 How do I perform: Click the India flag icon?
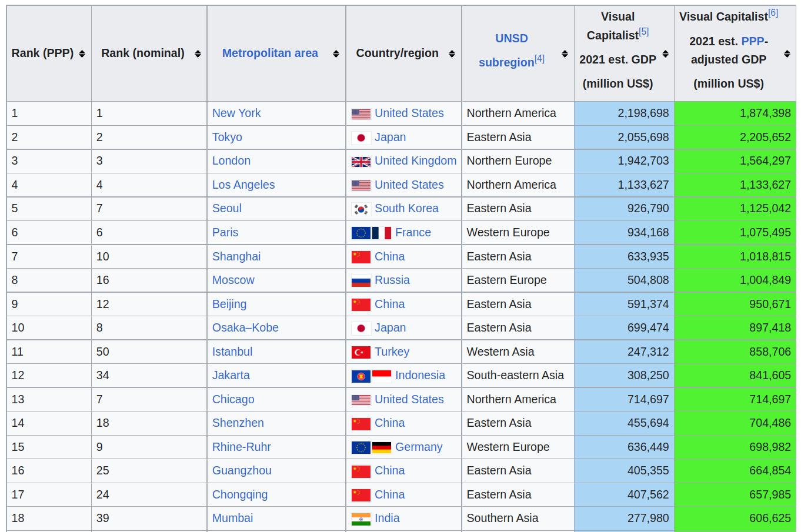pos(361,518)
